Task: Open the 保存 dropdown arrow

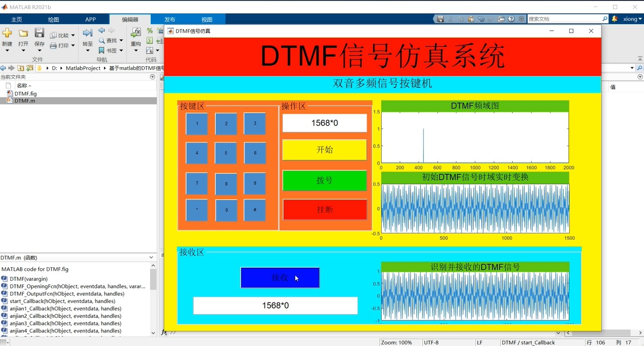Action: pos(39,51)
